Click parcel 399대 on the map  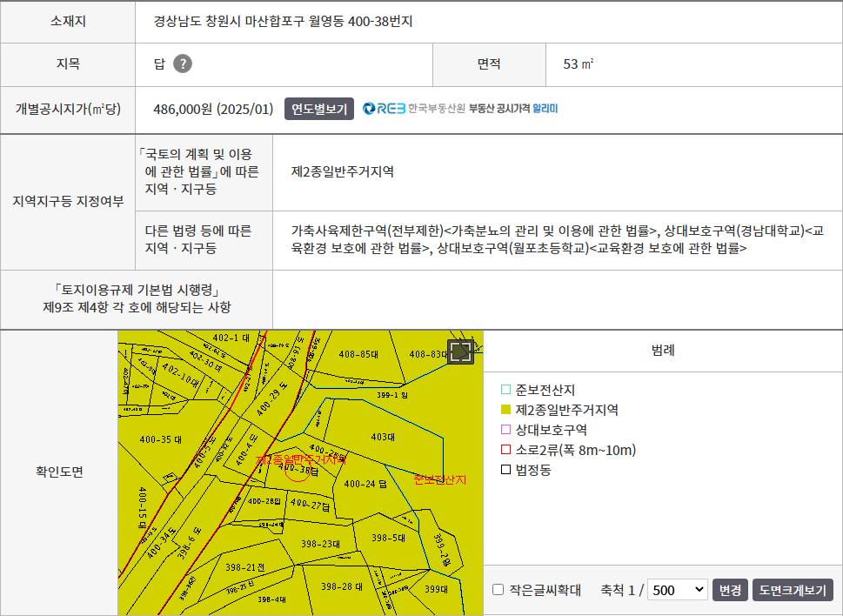(436, 589)
